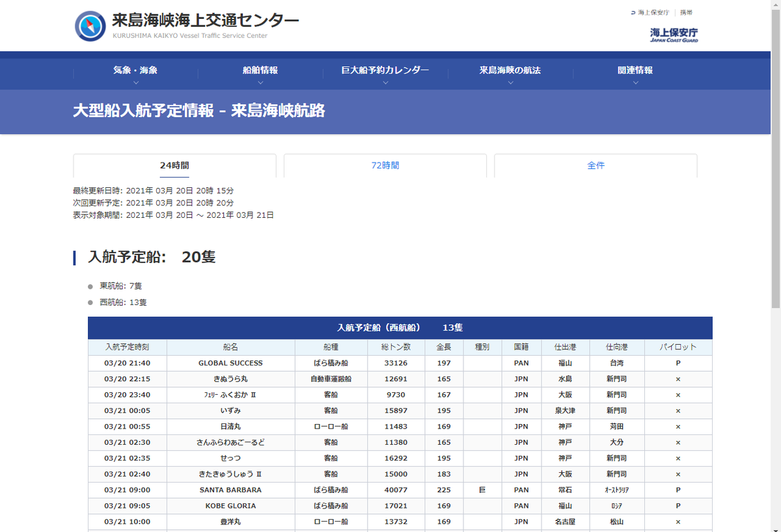
Task: Click origin port 泉大津 in いずみ row
Action: point(565,410)
